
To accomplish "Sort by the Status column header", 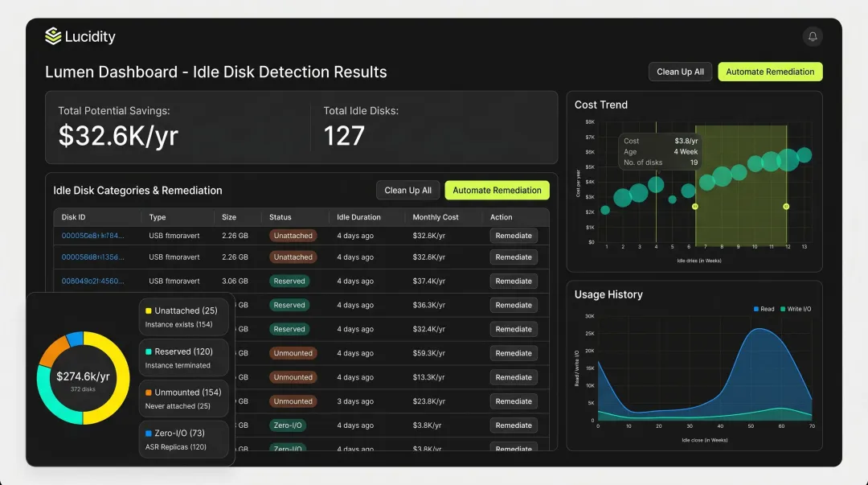I will [x=280, y=217].
